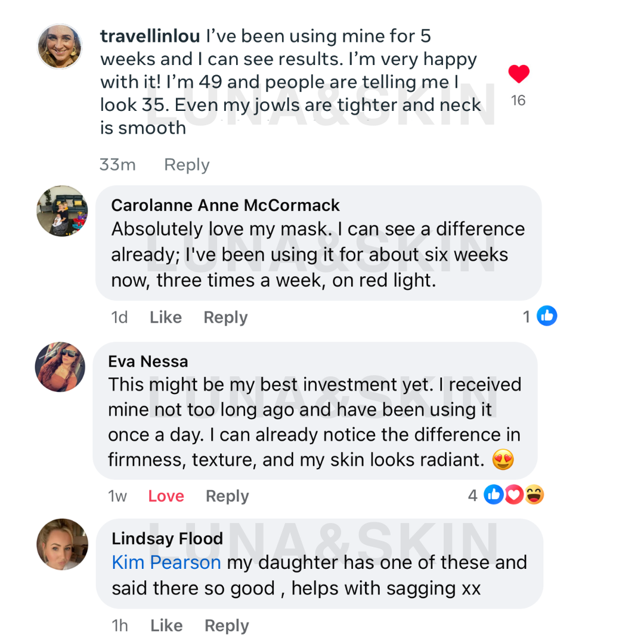Reply to Lindsay Flood's comment
The image size is (644, 644).
227,625
